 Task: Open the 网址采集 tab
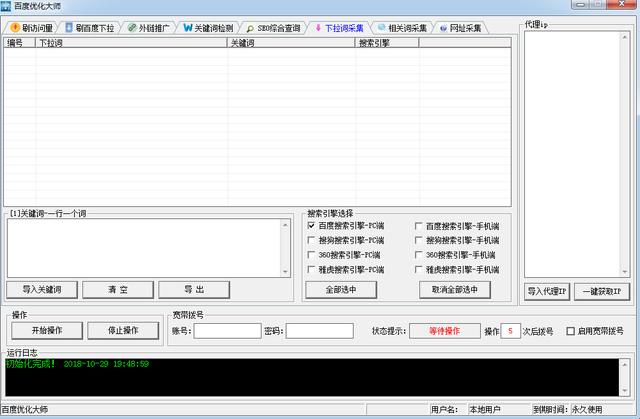[461, 28]
